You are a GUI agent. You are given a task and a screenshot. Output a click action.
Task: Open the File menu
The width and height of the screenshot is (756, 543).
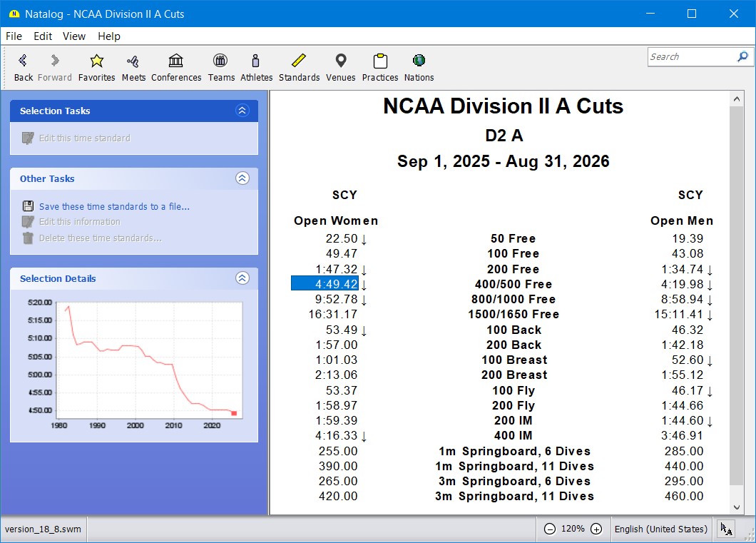pos(14,36)
